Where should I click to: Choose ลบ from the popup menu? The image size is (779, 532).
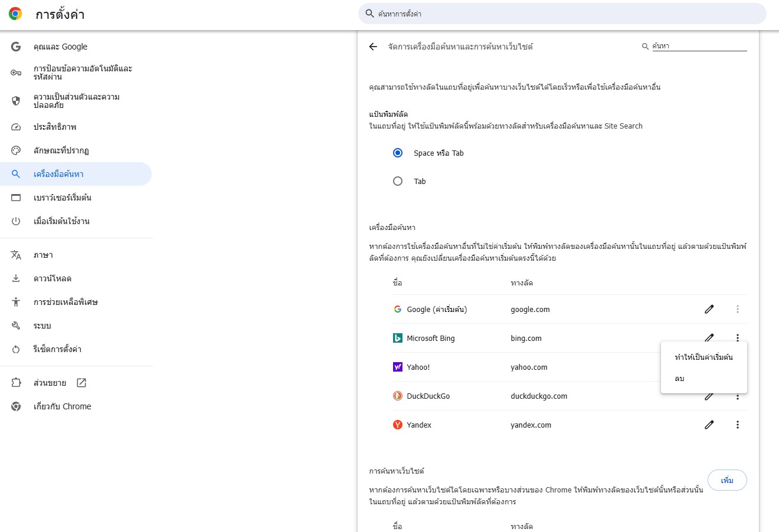(x=680, y=379)
